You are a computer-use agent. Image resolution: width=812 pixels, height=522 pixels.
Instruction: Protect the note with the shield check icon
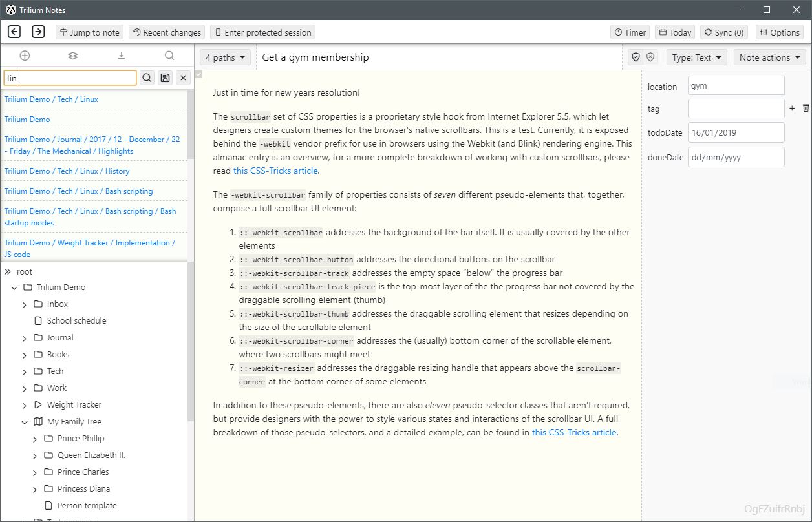coord(636,57)
